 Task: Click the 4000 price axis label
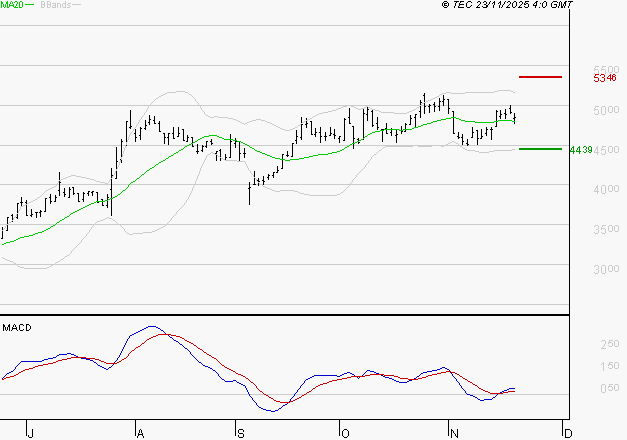point(606,189)
